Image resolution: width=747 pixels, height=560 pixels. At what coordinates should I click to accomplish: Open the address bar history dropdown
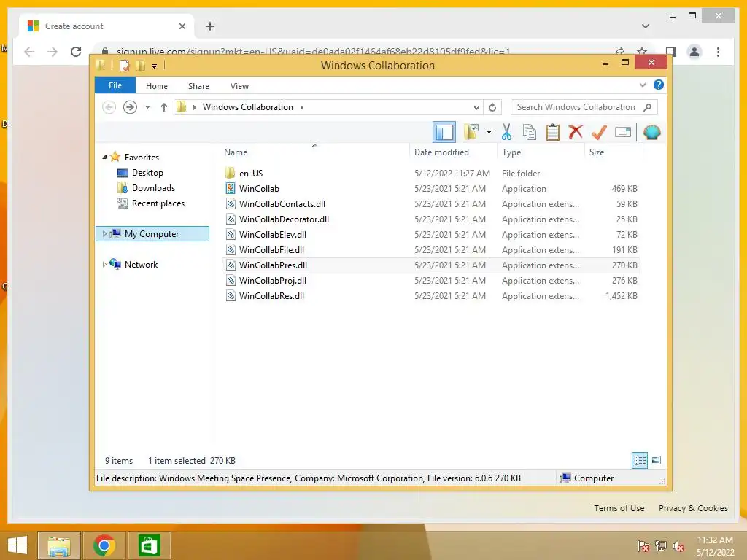point(476,108)
